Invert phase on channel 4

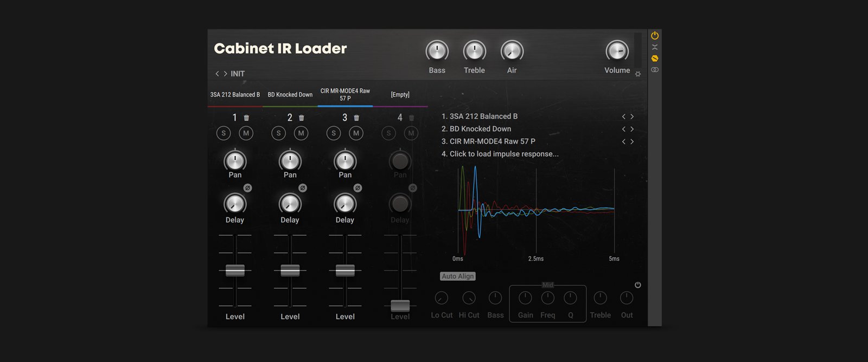point(412,188)
